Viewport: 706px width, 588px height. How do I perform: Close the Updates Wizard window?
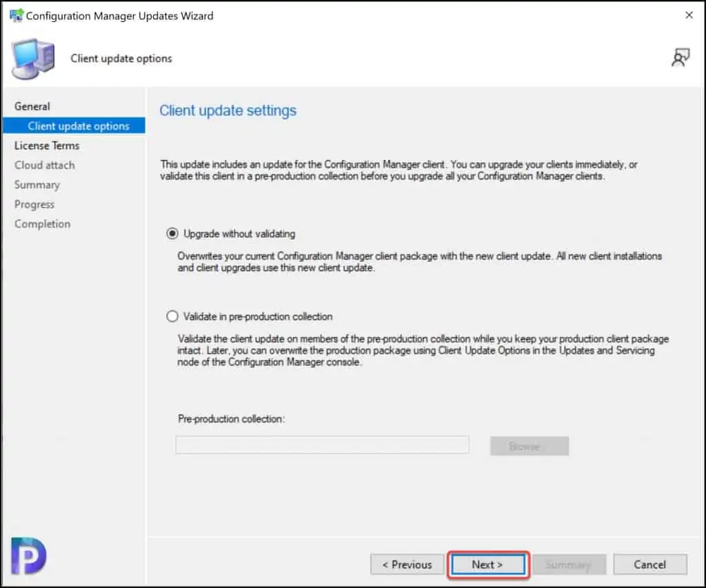[x=689, y=15]
